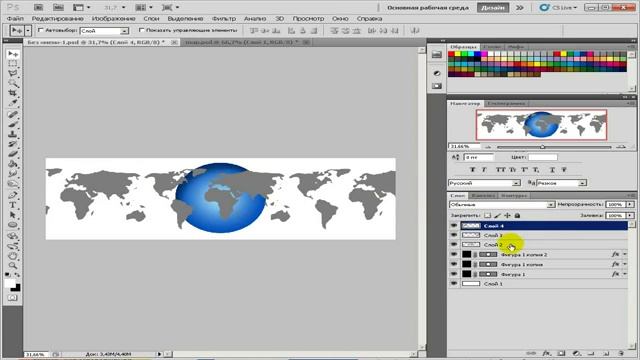Click fx icon on Фигура 1 копия 2

616,254
